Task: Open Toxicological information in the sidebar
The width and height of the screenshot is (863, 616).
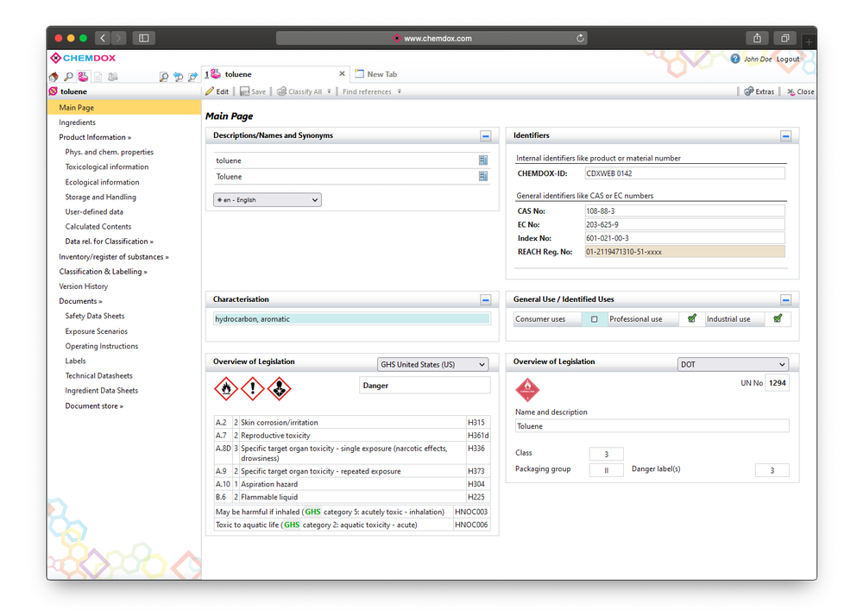Action: click(107, 167)
